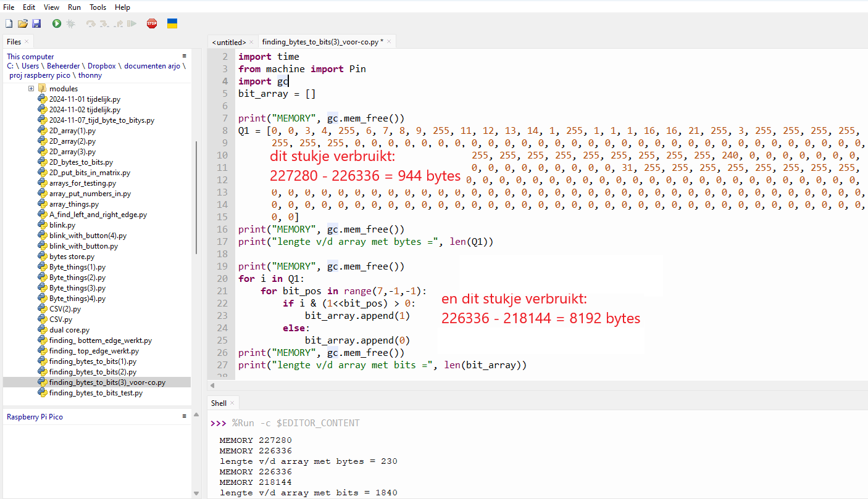Stop the backend with red STOP icon

point(152,23)
